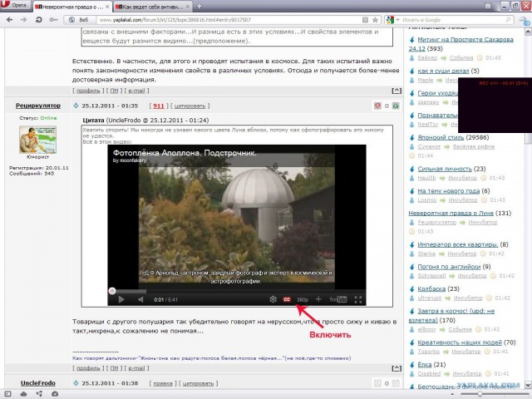Open the Google search engine dropdown
Image resolution: width=532 pixels, height=399 pixels.
pos(392,20)
